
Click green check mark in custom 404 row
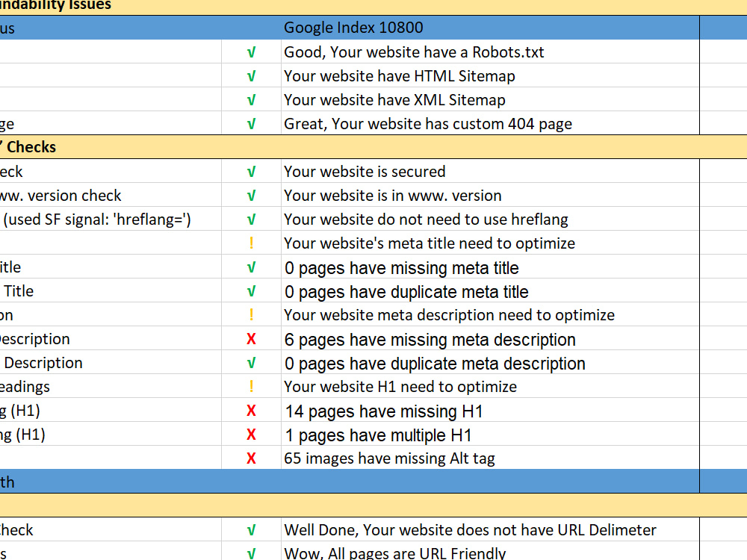251,124
